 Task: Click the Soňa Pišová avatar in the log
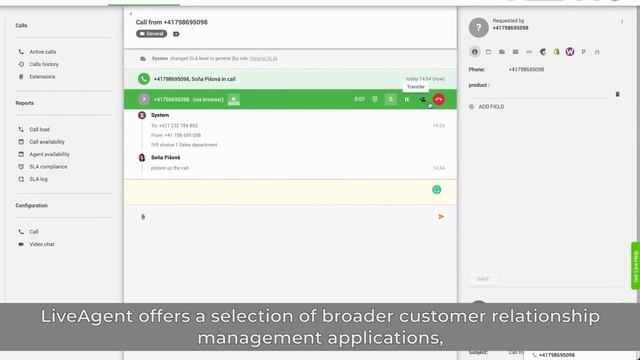[x=142, y=158]
